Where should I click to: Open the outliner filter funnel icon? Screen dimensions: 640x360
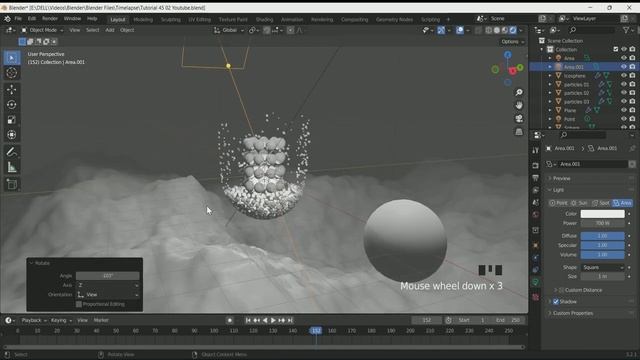pos(626,30)
